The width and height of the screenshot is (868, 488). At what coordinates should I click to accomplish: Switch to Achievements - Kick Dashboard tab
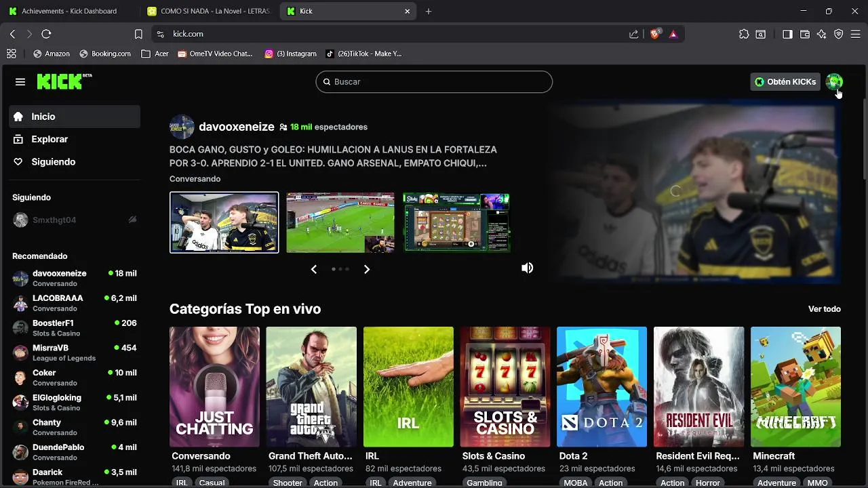[69, 11]
